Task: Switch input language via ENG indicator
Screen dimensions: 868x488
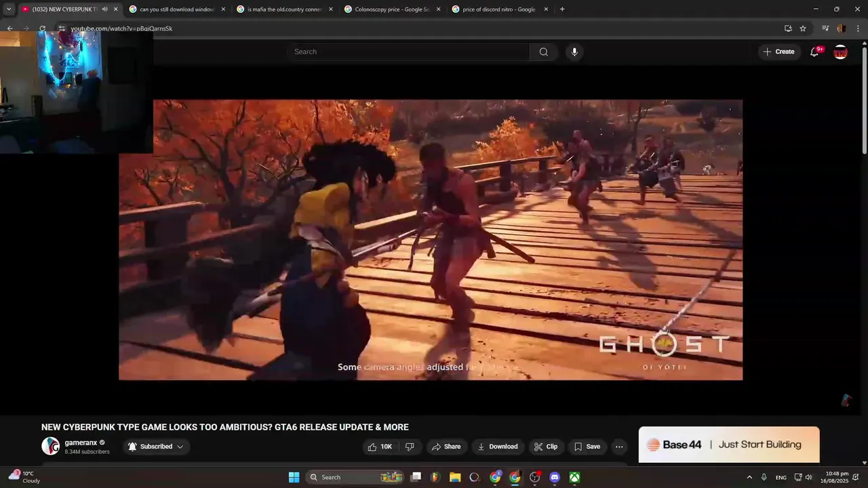Action: [781, 477]
